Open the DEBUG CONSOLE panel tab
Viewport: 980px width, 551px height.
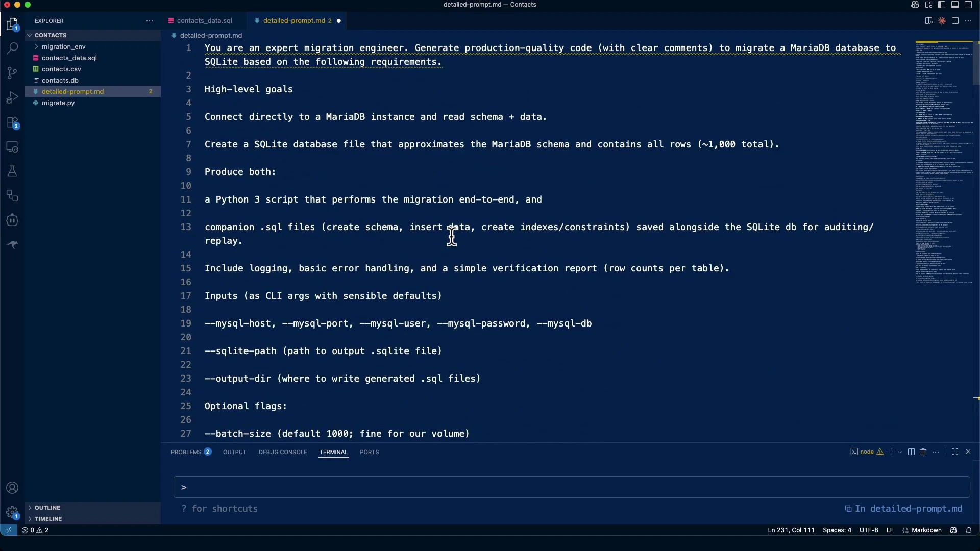pos(283,452)
